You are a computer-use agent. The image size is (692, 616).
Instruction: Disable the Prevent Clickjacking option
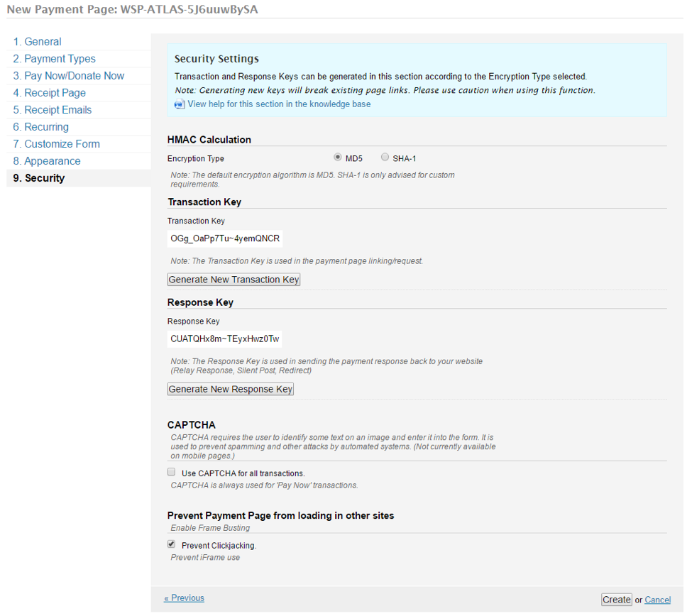171,544
